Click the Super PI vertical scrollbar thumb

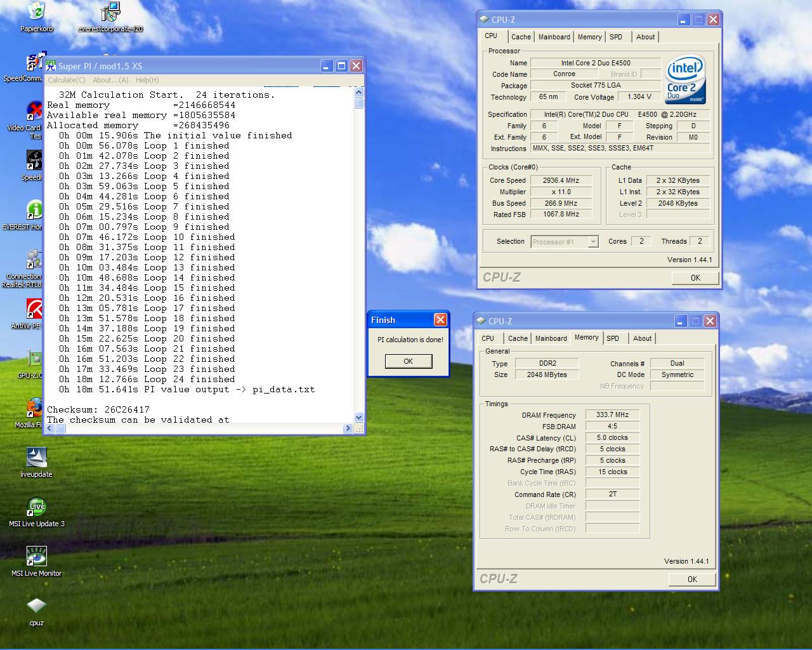(x=359, y=103)
